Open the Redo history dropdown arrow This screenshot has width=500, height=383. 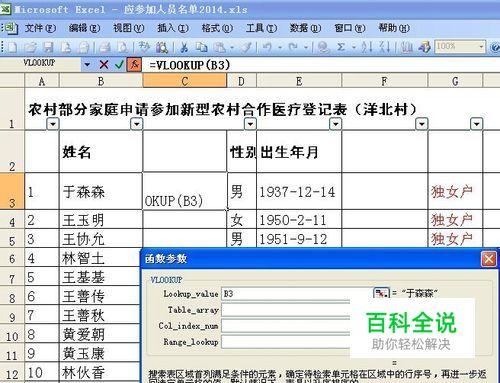click(x=306, y=47)
